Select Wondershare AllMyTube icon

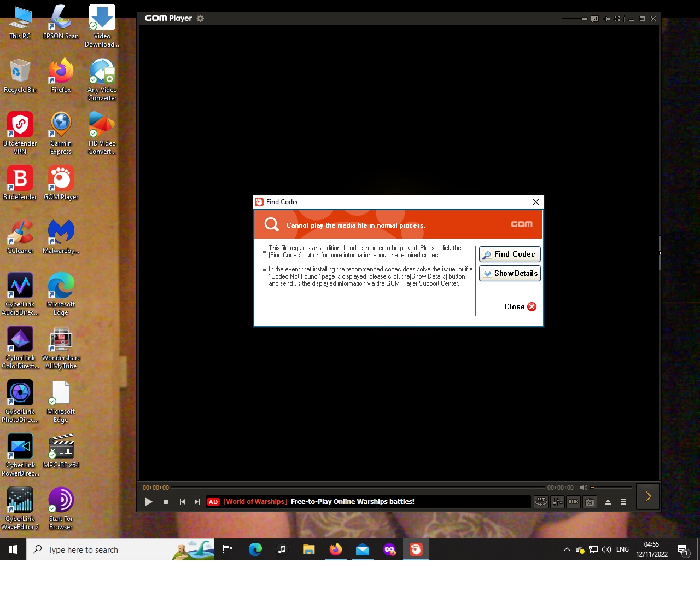pyautogui.click(x=61, y=348)
